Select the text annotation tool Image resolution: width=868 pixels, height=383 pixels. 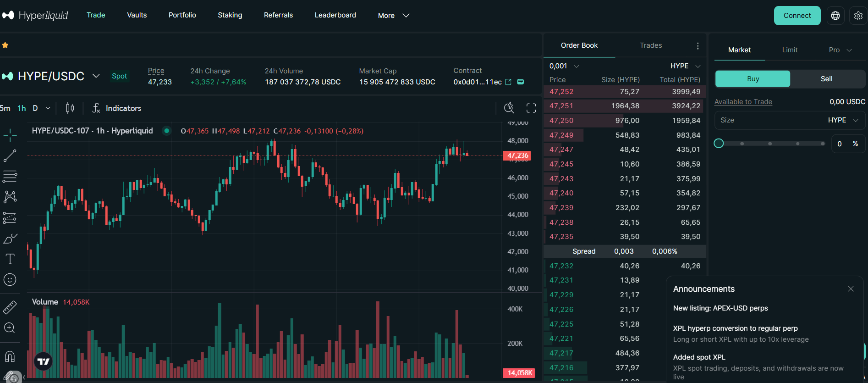tap(10, 259)
